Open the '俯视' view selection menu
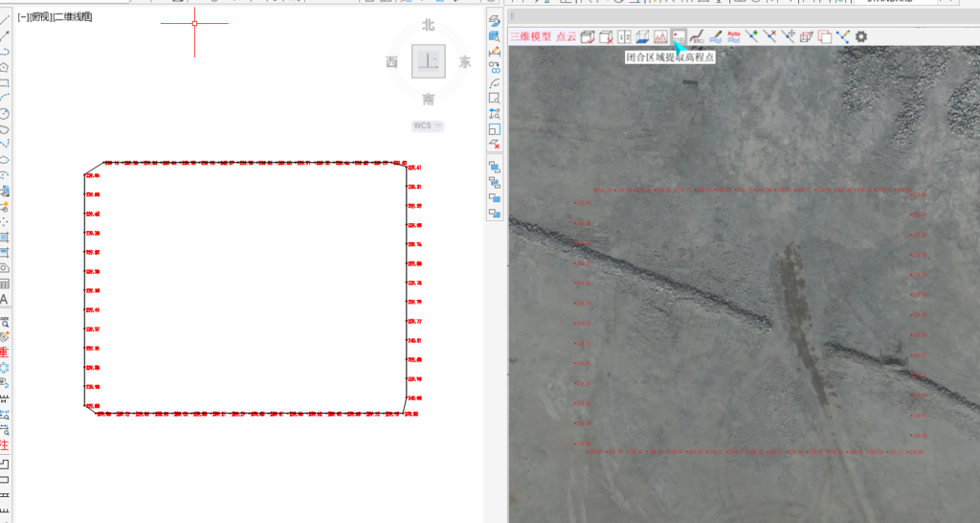This screenshot has width=980, height=523. click(x=42, y=17)
